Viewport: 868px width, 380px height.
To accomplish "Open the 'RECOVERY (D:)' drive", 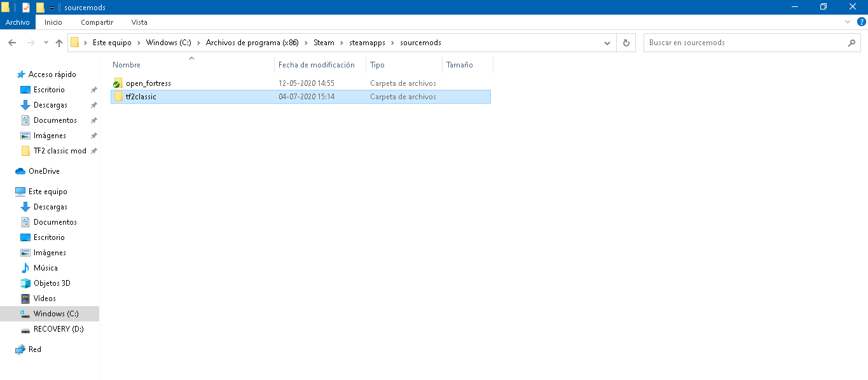I will click(59, 329).
